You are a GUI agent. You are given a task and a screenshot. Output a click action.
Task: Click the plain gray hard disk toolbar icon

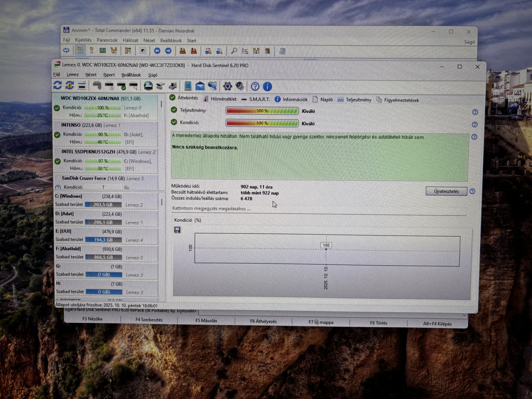point(97,86)
